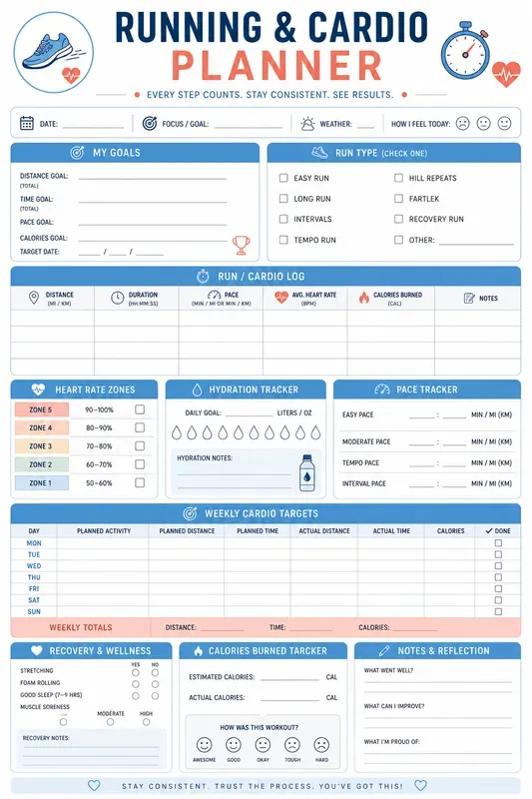The height and width of the screenshot is (799, 532).
Task: Check the Intervals checkbox
Action: pyautogui.click(x=283, y=219)
